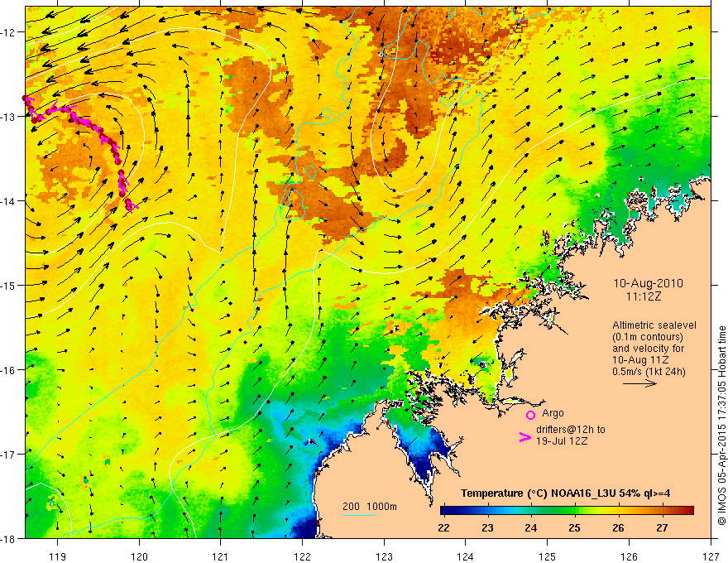Click the -18 latitude axis label
Viewport: 728px width, 563px height.
[8, 538]
